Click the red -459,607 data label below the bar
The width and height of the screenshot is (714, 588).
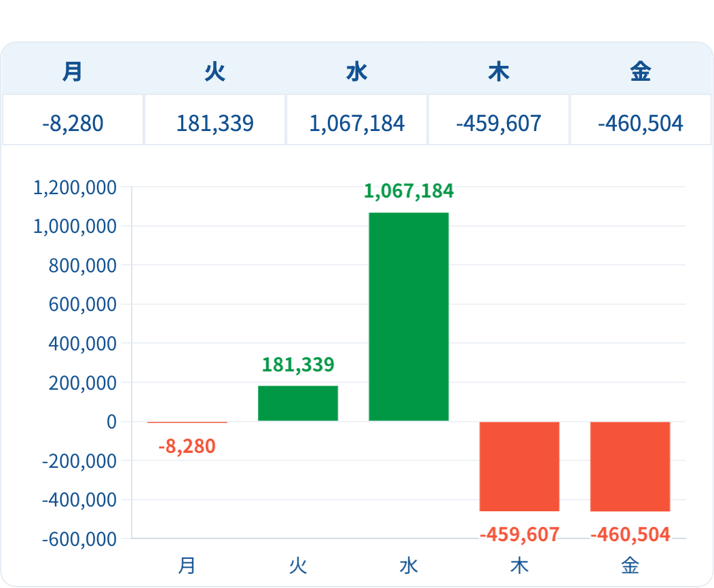519,534
